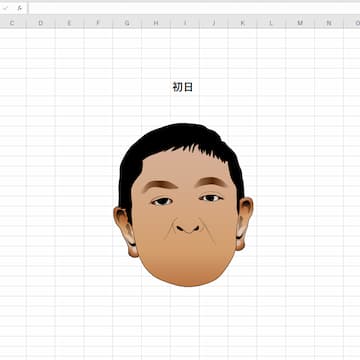Select column K header

242,23
